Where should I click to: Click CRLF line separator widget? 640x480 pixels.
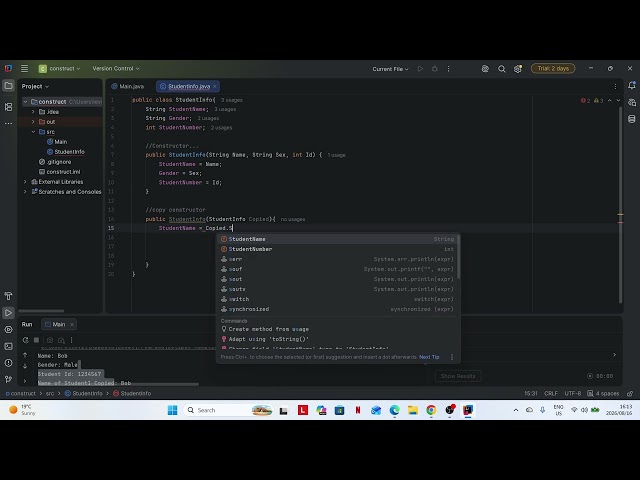(x=551, y=393)
